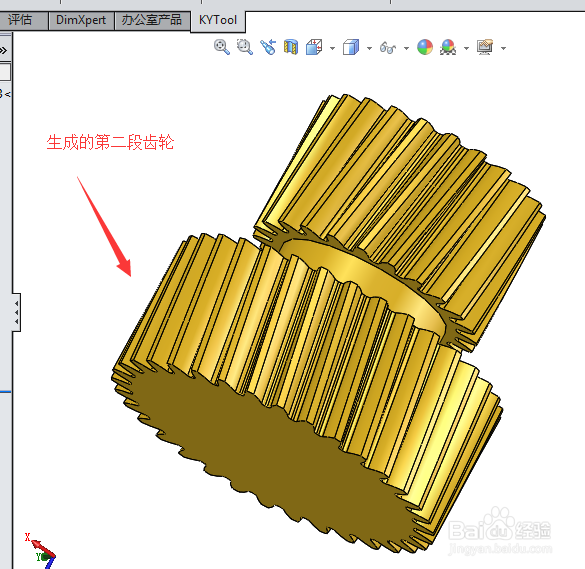This screenshot has width=585, height=569.
Task: Open the View Orientation cube icon
Action: point(314,47)
